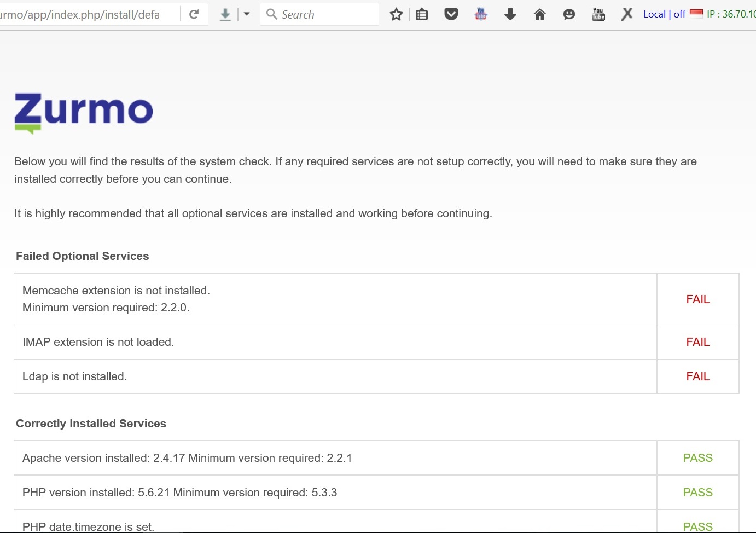Viewport: 756px width, 533px height.
Task: Click the system check results paragraph
Action: click(x=356, y=170)
